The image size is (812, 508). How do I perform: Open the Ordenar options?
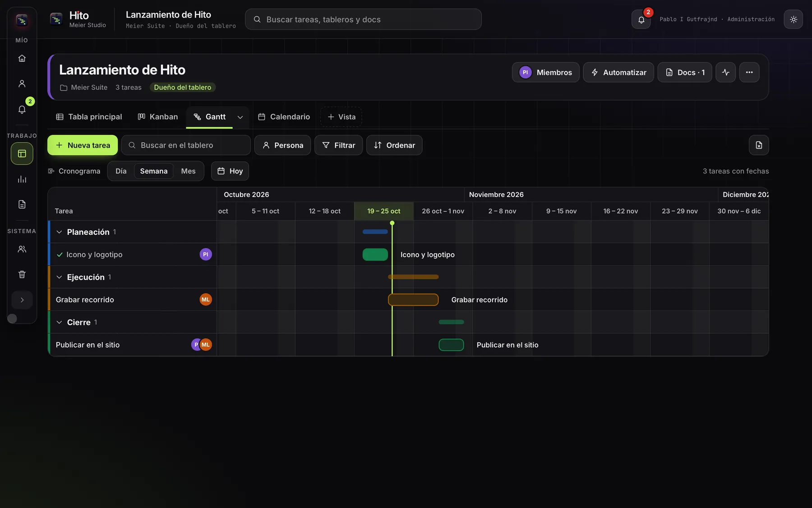394,145
